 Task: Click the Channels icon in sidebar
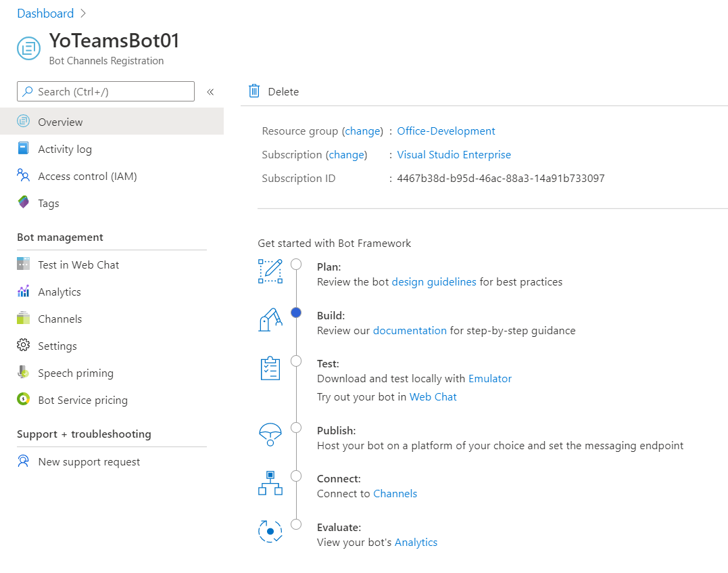tap(24, 319)
